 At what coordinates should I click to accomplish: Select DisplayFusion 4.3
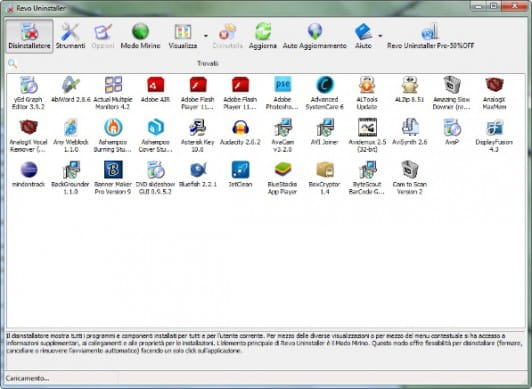(494, 136)
